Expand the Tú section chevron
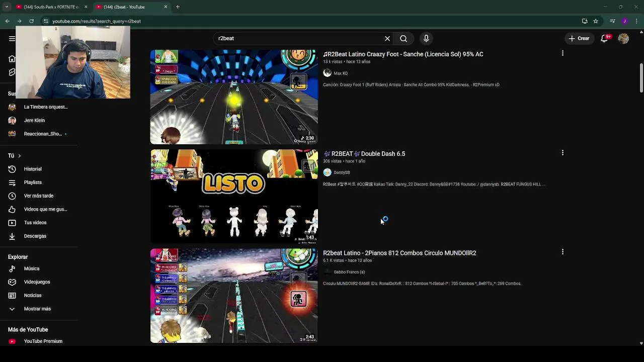 click(19, 156)
